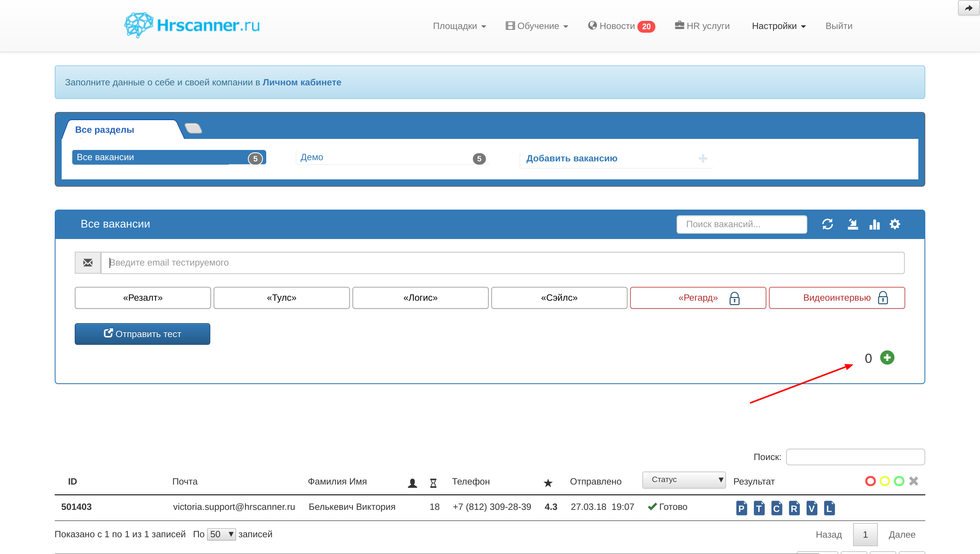Open the gear settings icon in vacancies header
This screenshot has height=554, width=980.
[895, 224]
